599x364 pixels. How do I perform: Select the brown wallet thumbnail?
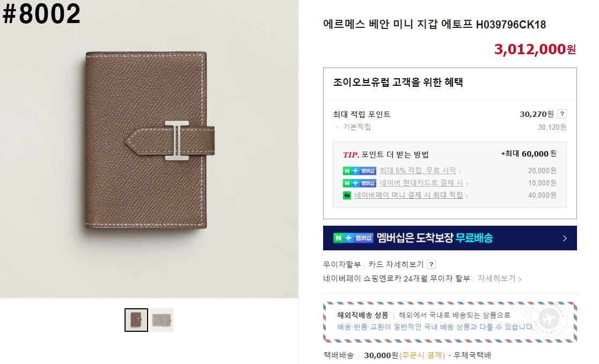136,320
